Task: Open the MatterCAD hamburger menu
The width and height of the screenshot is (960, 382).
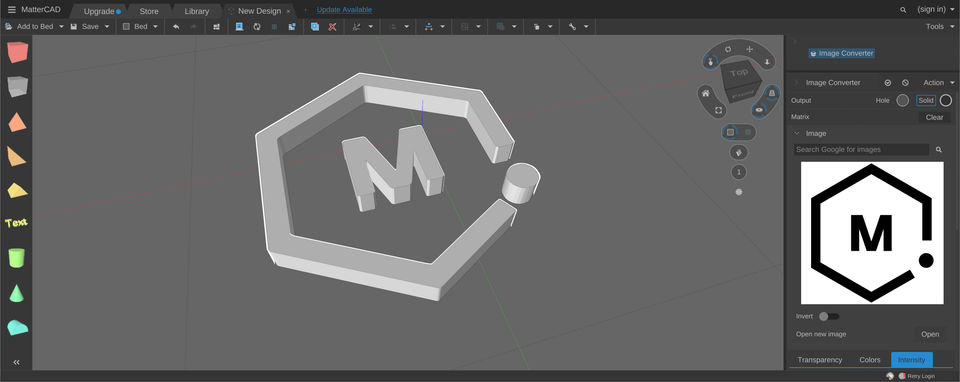Action: coord(12,10)
